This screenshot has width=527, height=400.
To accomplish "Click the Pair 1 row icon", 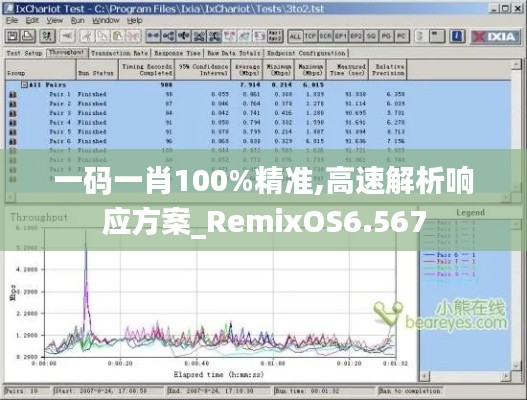I will pyautogui.click(x=13, y=95).
